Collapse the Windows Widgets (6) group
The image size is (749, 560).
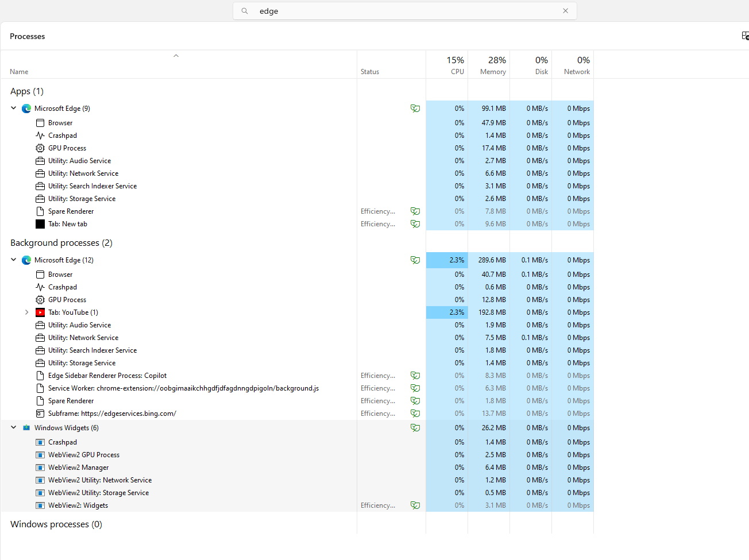point(14,427)
